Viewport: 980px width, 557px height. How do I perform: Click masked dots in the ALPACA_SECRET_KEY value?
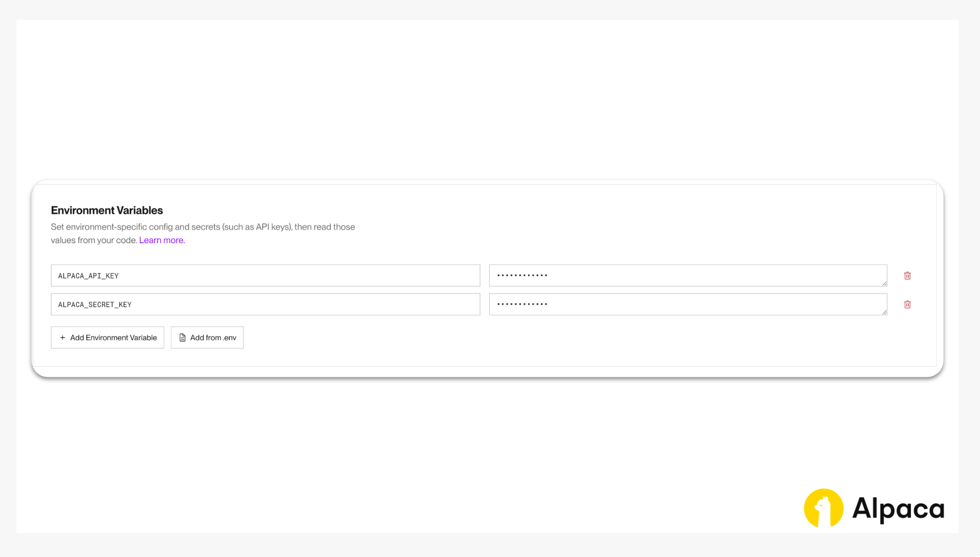point(522,304)
